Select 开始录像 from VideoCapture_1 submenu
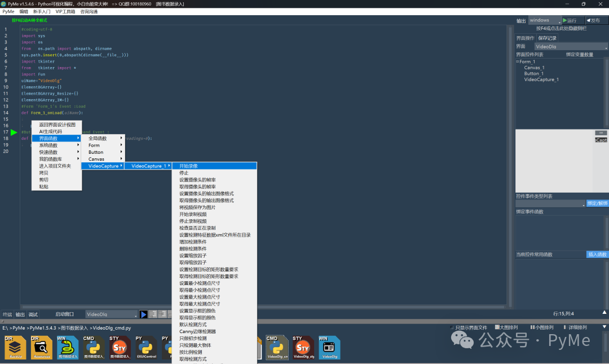Viewport: 609px width, 364px height. tap(214, 166)
